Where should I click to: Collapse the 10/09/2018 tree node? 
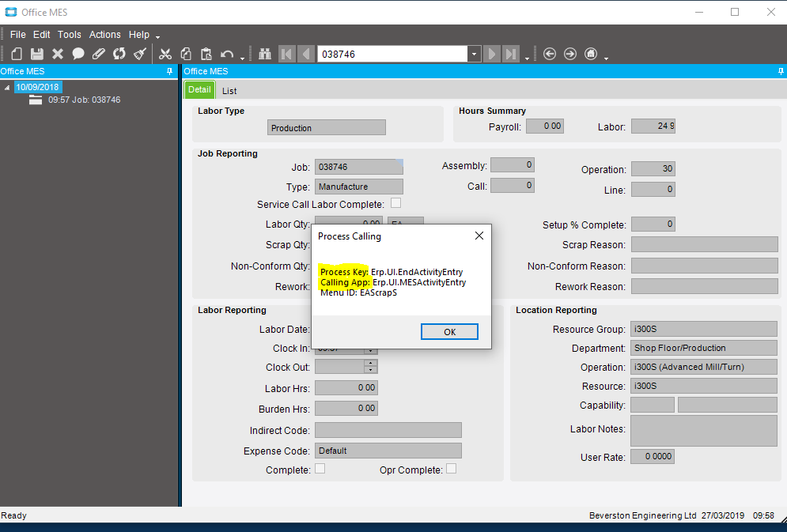7,87
